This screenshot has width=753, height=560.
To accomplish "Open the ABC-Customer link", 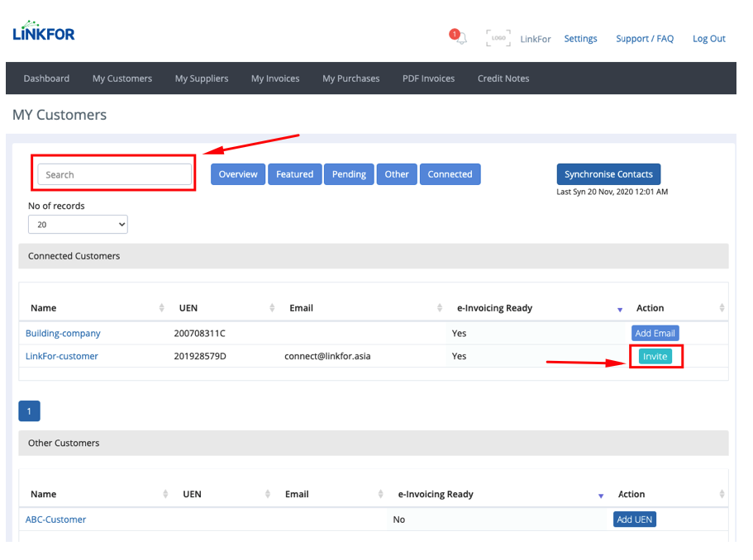I will (55, 520).
